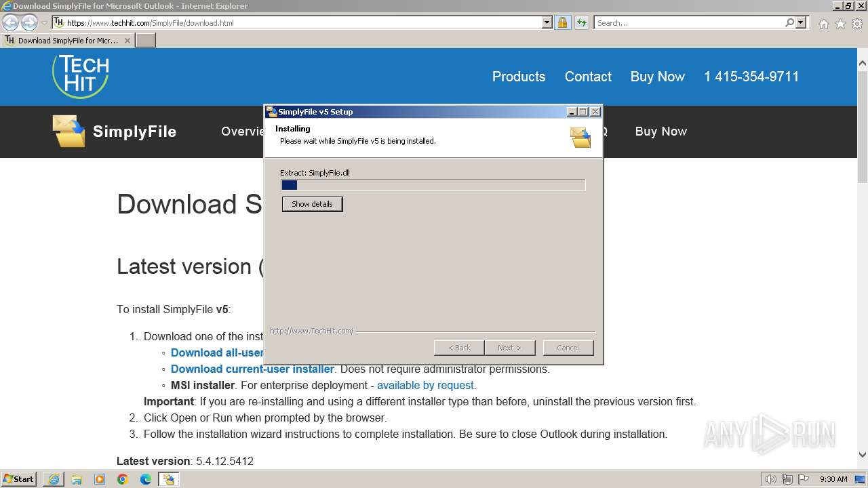868x488 pixels.
Task: Click the address bar URL field
Action: coord(303,22)
